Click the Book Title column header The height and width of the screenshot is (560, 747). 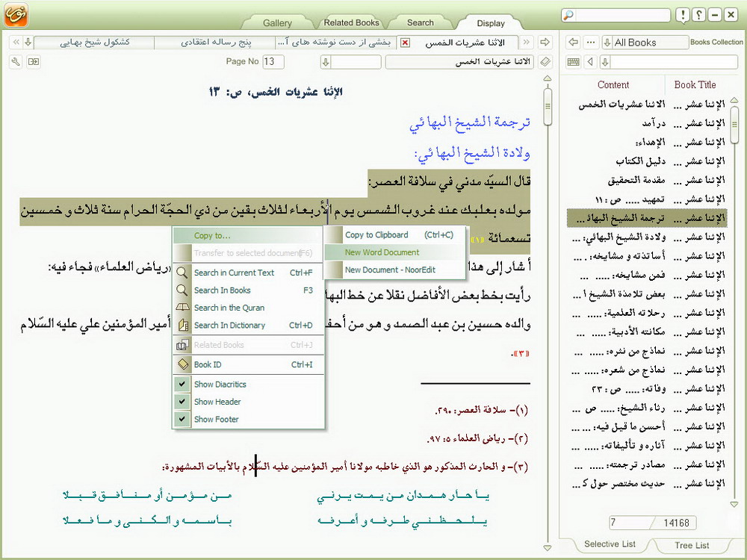tap(695, 85)
